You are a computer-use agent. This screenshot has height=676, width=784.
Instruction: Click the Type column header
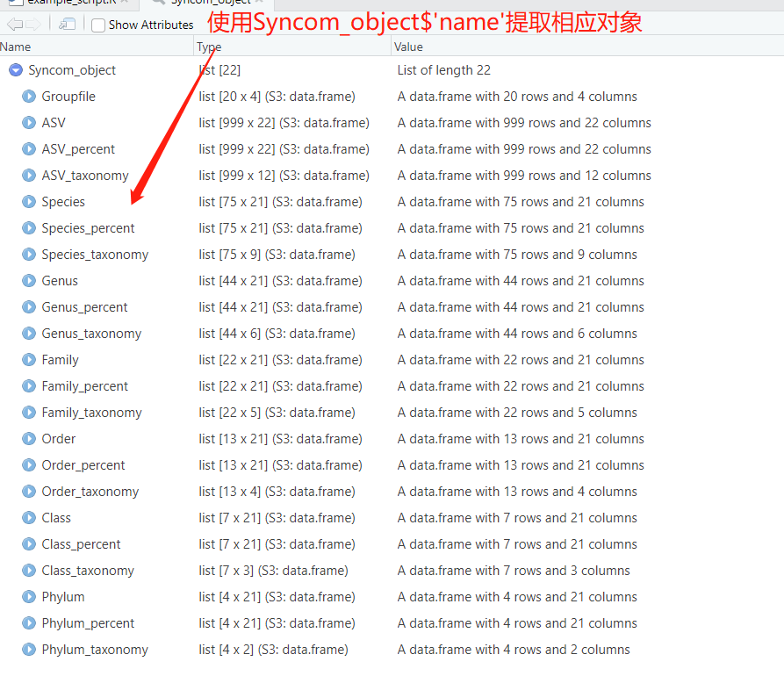[x=209, y=47]
